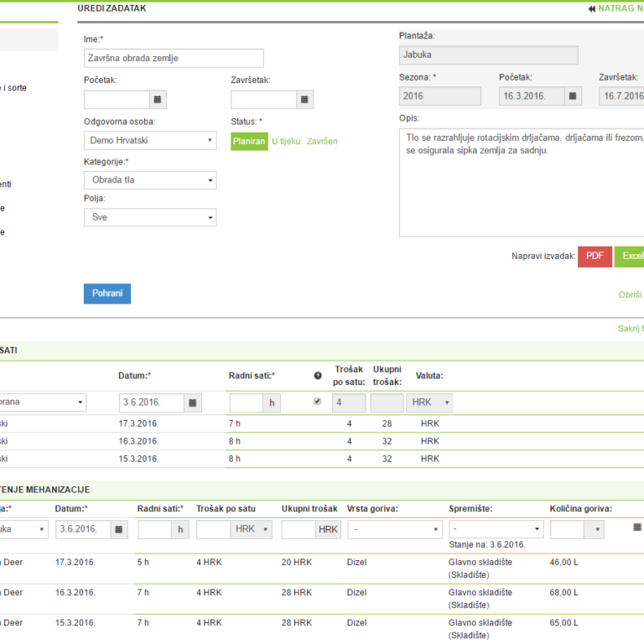This screenshot has width=644, height=644.
Task: Click radni sati row dated 16.3.2016. 8 h
Action: (x=322, y=442)
